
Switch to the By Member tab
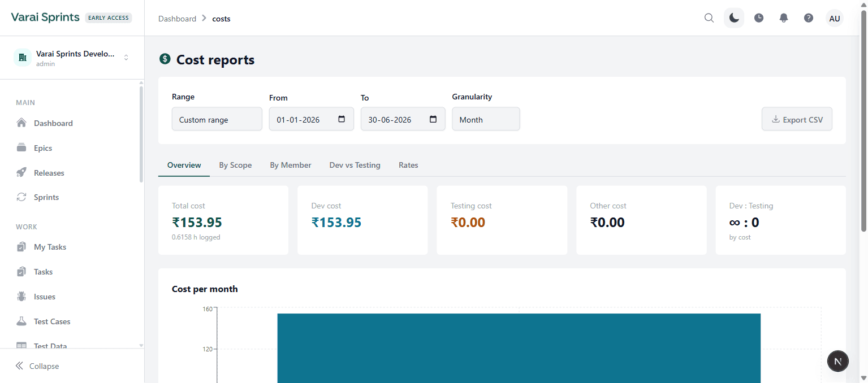pyautogui.click(x=291, y=165)
